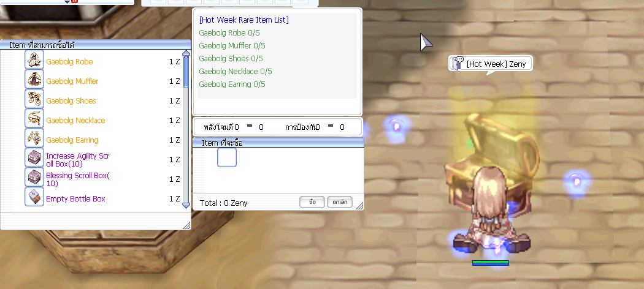Select the Gaebolg Earring item icon
This screenshot has width=644, height=289.
34,139
